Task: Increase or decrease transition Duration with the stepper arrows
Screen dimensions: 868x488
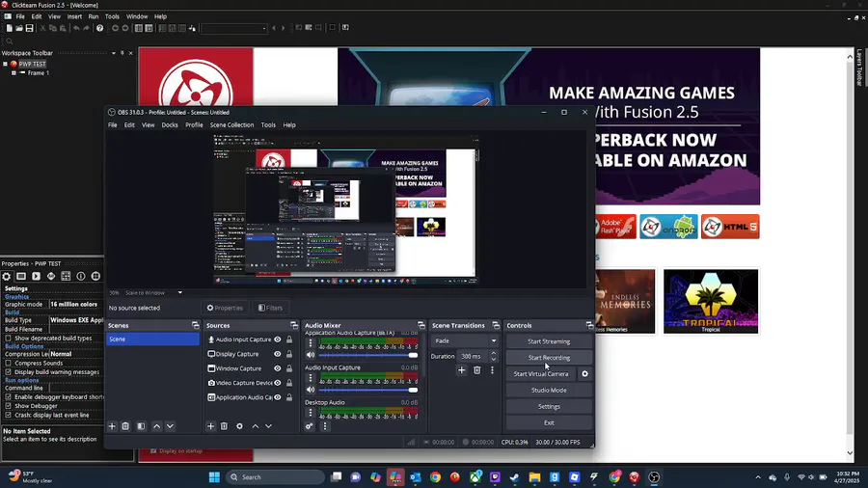Action: coord(493,356)
